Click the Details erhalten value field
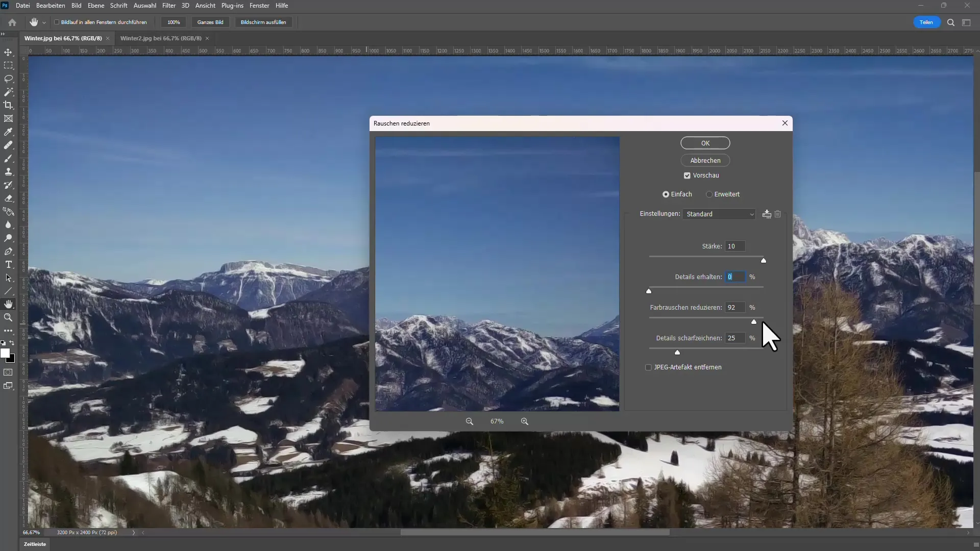980x551 pixels. tap(735, 277)
